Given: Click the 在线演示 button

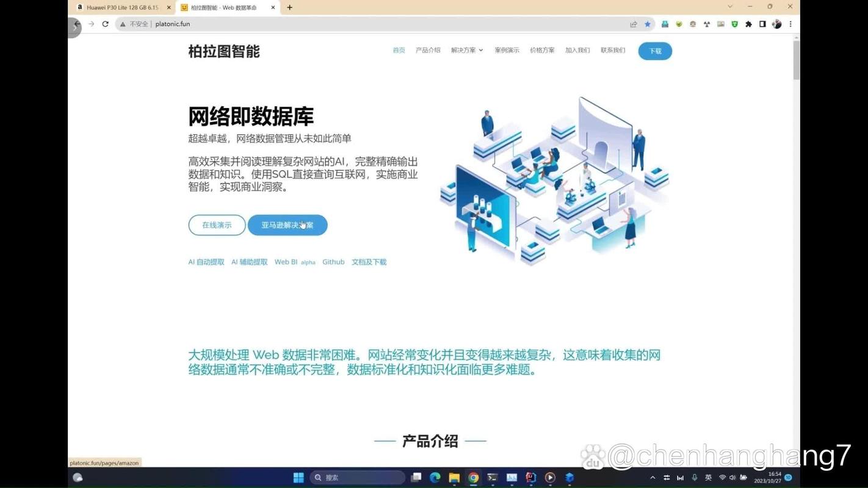Looking at the screenshot, I should 217,225.
